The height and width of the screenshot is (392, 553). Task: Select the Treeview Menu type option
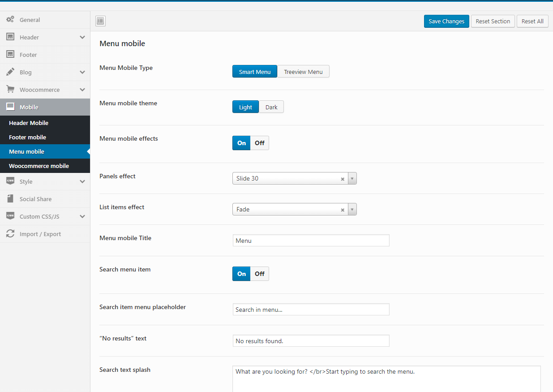tap(303, 72)
